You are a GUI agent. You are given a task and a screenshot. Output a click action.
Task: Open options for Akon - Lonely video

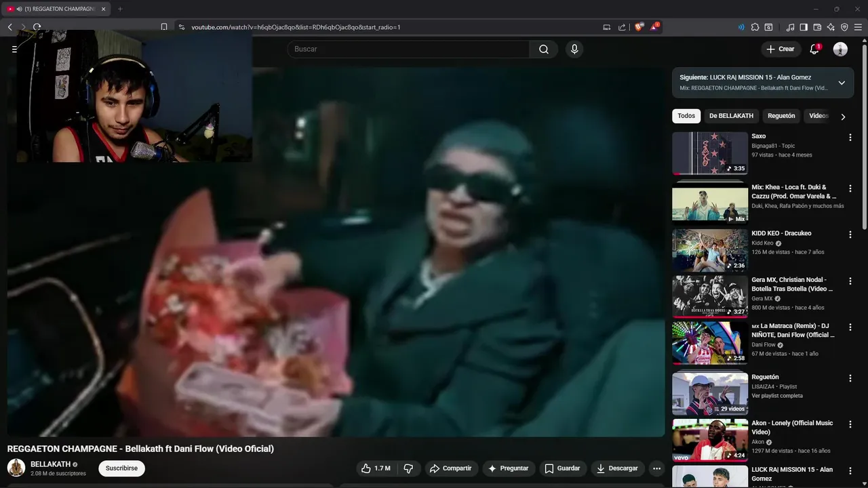[850, 424]
